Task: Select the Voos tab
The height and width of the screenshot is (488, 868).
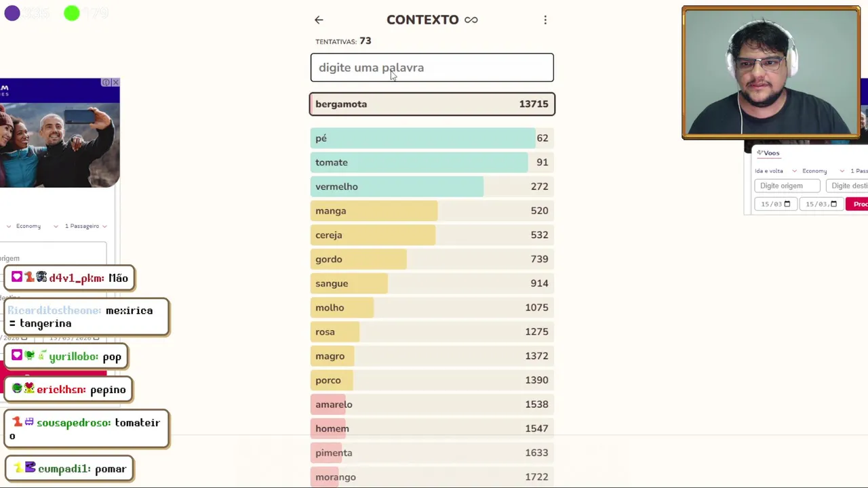Action: [768, 153]
